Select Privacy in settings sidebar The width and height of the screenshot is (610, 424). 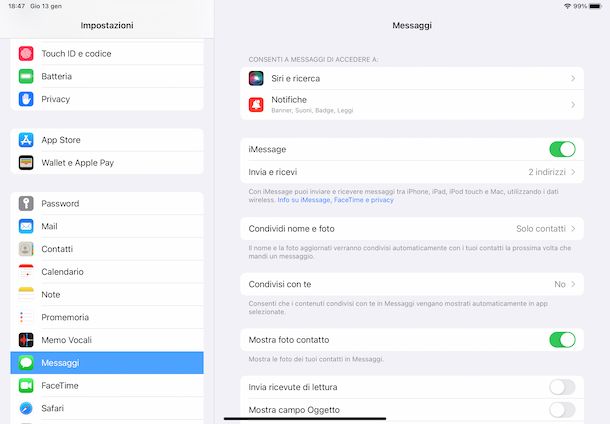point(107,99)
